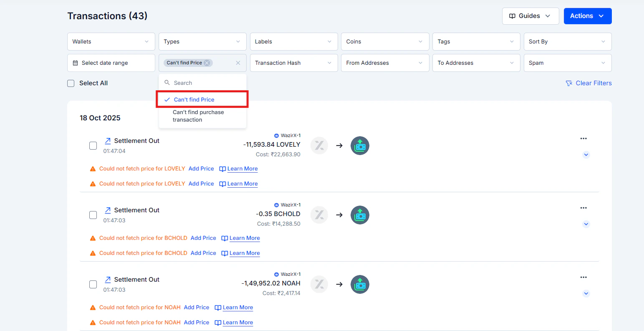Click the Transactions (43) heading

(x=107, y=16)
